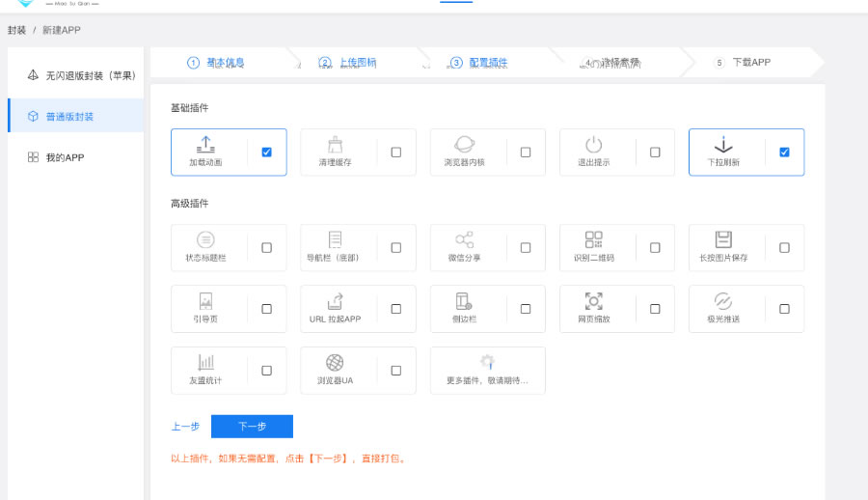Click the 退出提示 power icon
The width and height of the screenshot is (868, 500).
click(593, 145)
